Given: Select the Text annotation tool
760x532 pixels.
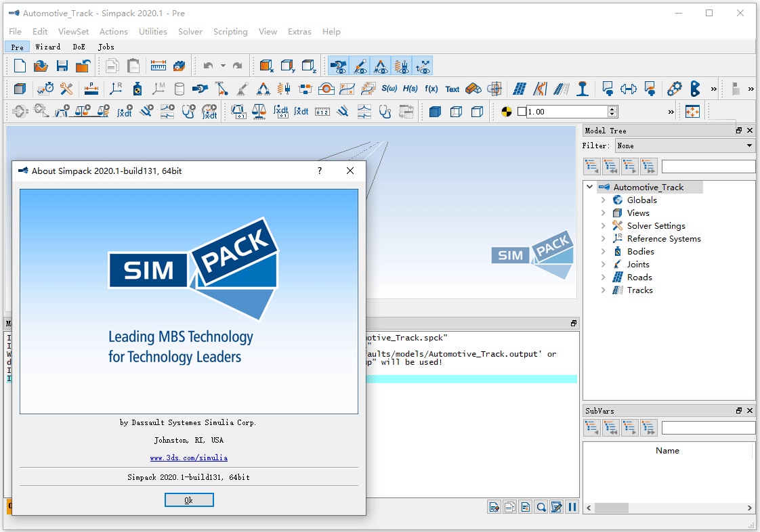Looking at the screenshot, I should tap(452, 89).
